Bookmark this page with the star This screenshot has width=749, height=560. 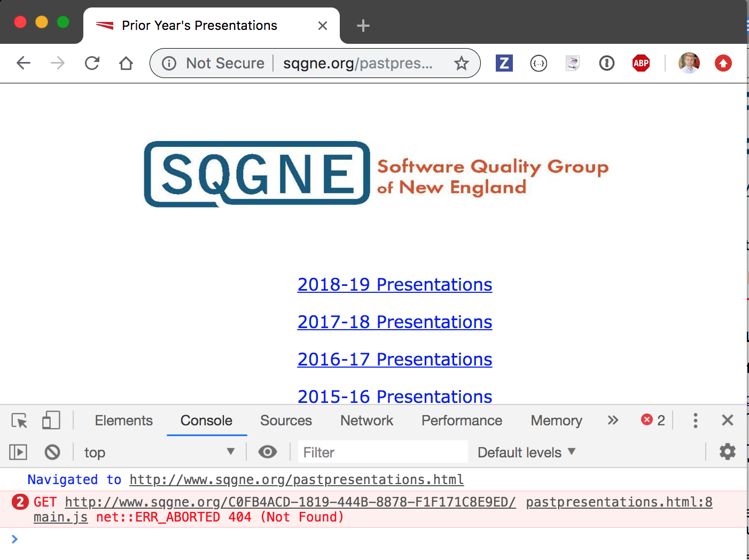point(461,64)
